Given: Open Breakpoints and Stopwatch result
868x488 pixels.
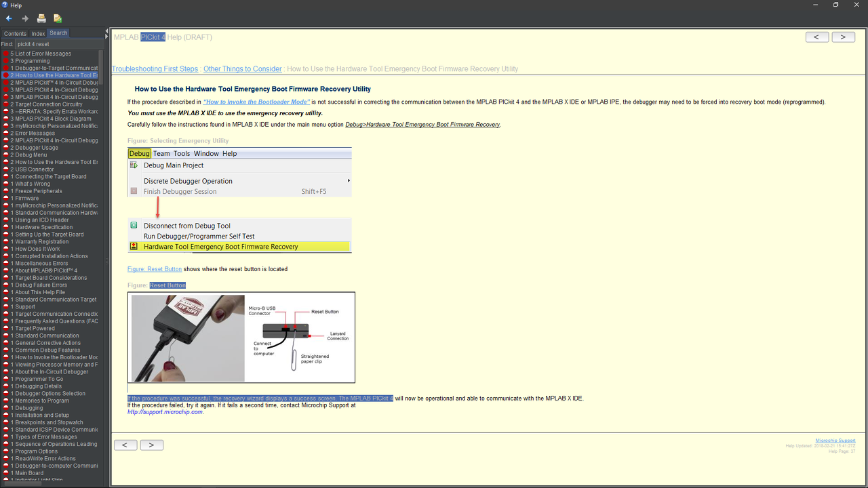Looking at the screenshot, I should (x=47, y=422).
